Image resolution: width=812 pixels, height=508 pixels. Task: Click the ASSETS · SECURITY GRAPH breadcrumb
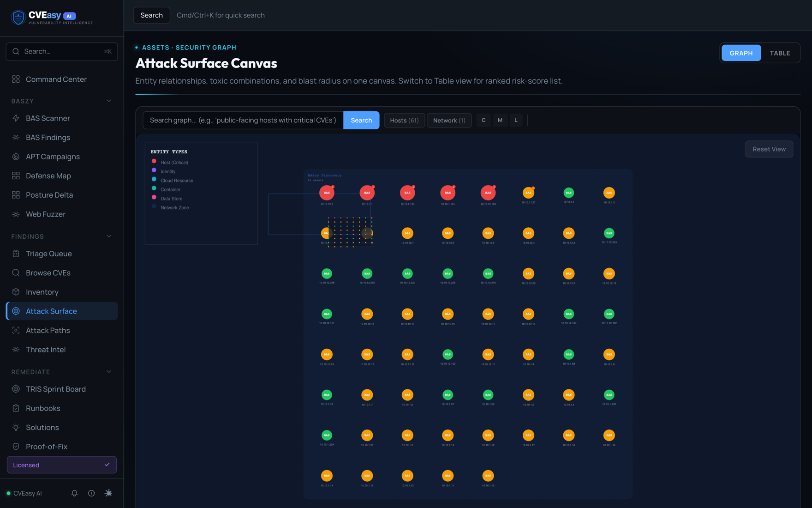tap(189, 48)
